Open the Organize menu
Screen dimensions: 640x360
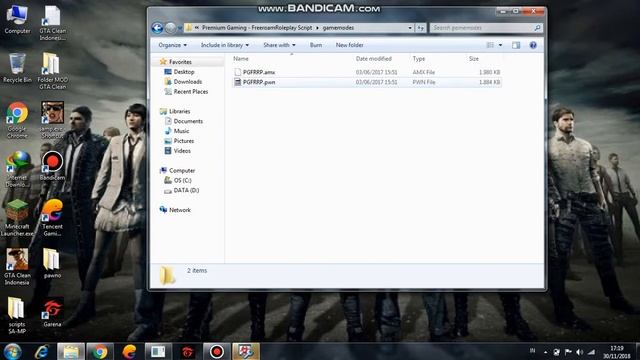[x=172, y=45]
